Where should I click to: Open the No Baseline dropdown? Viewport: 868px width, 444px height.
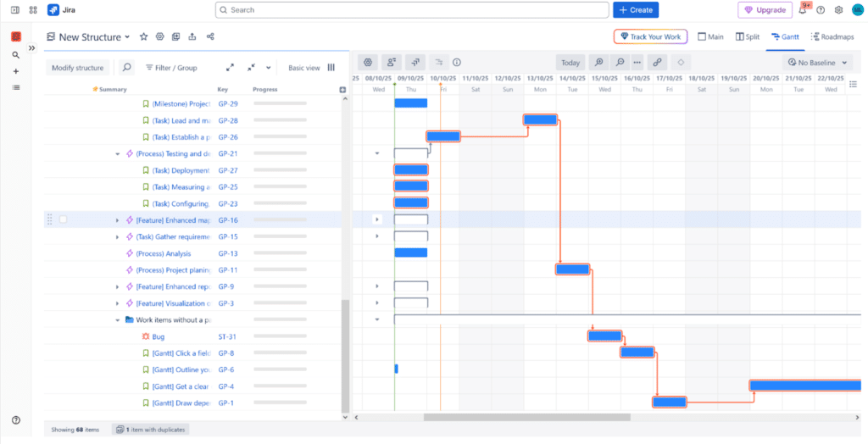(816, 63)
